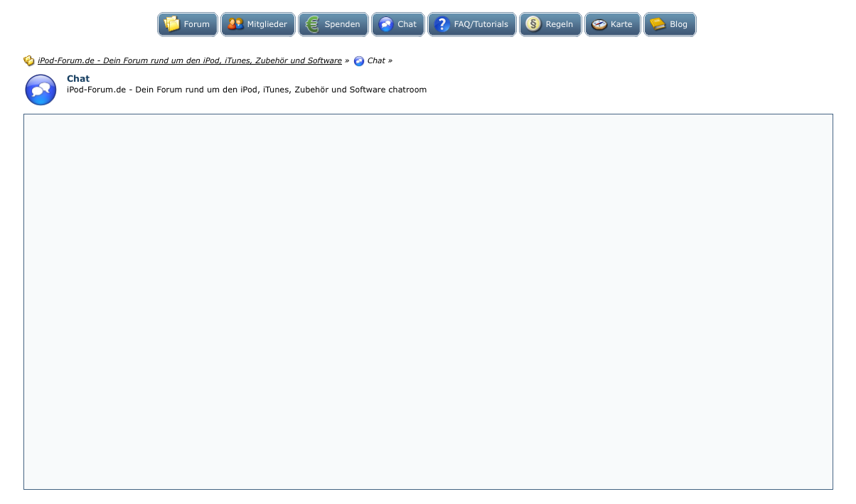Go to the Spenden donations page
Viewport: 856px width, 504px height.
(333, 24)
